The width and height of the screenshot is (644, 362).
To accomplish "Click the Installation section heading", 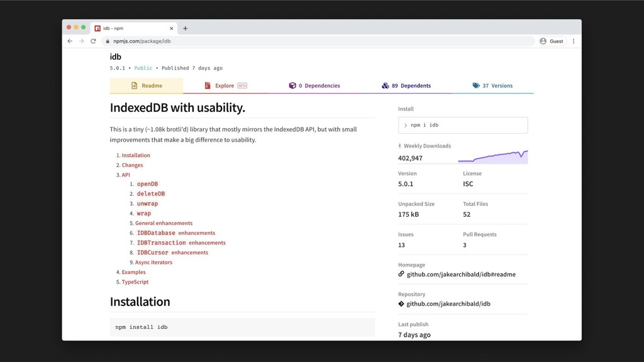I will [x=140, y=302].
